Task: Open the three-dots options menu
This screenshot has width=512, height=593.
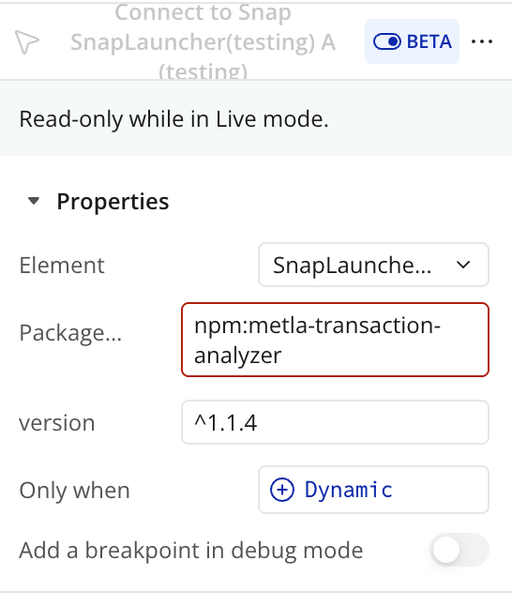Action: (x=482, y=41)
